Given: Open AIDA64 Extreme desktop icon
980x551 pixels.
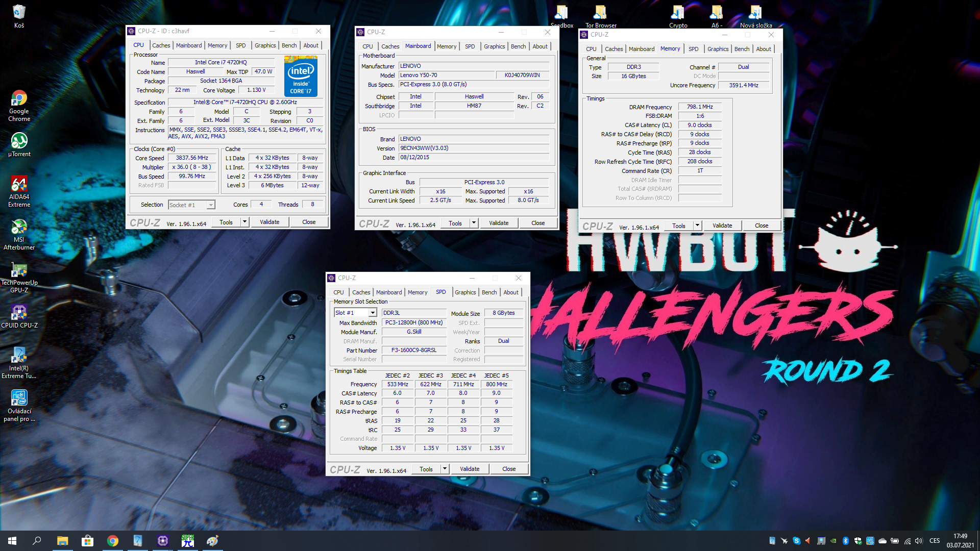Looking at the screenshot, I should (19, 191).
